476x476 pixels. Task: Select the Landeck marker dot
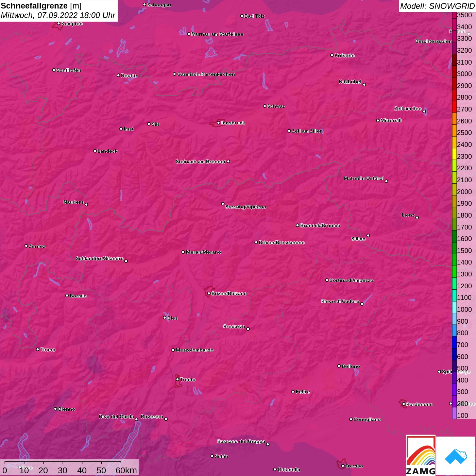point(95,151)
